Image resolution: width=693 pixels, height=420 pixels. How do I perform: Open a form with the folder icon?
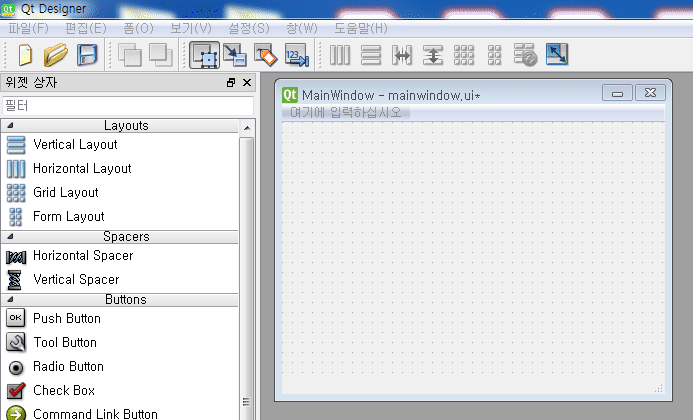pos(56,55)
